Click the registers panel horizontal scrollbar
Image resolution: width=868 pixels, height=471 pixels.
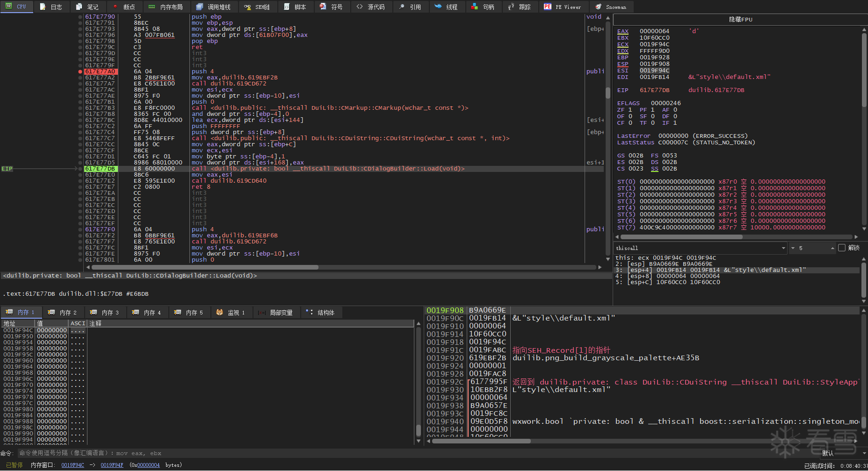[x=681, y=237]
